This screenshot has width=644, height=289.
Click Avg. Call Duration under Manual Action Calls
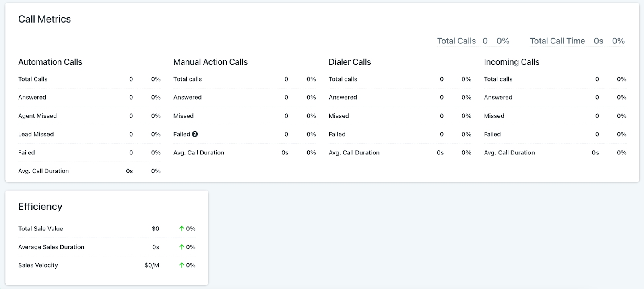pyautogui.click(x=198, y=153)
